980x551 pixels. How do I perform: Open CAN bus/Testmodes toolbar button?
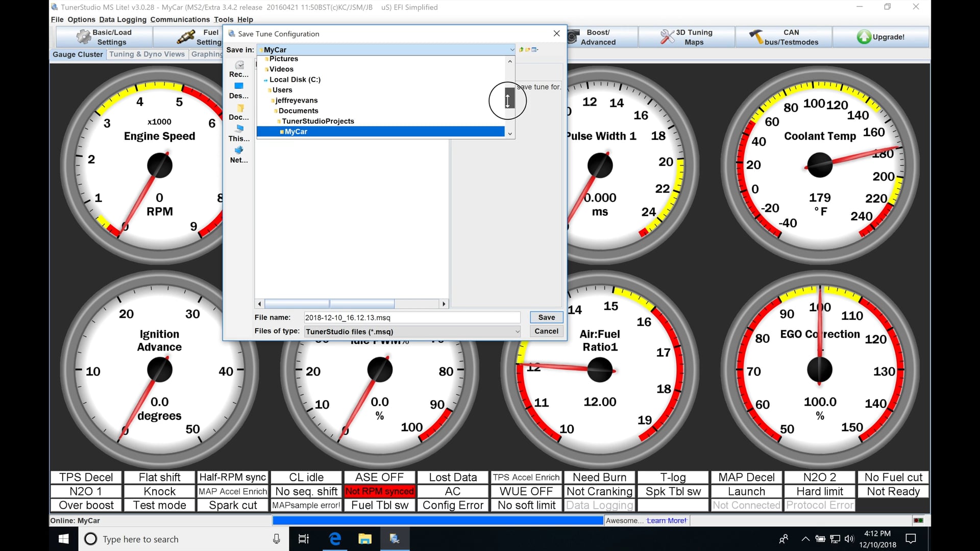pyautogui.click(x=784, y=37)
